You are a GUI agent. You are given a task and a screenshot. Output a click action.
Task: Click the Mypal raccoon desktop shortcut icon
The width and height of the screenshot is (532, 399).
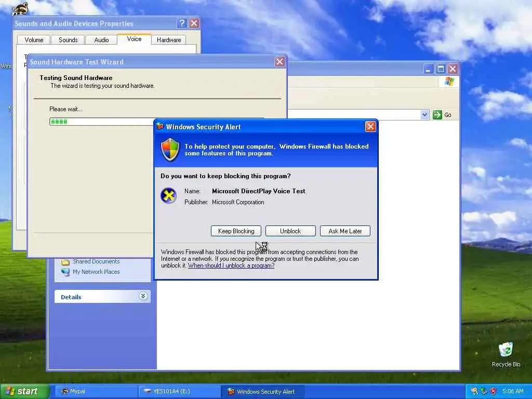[x=20, y=8]
